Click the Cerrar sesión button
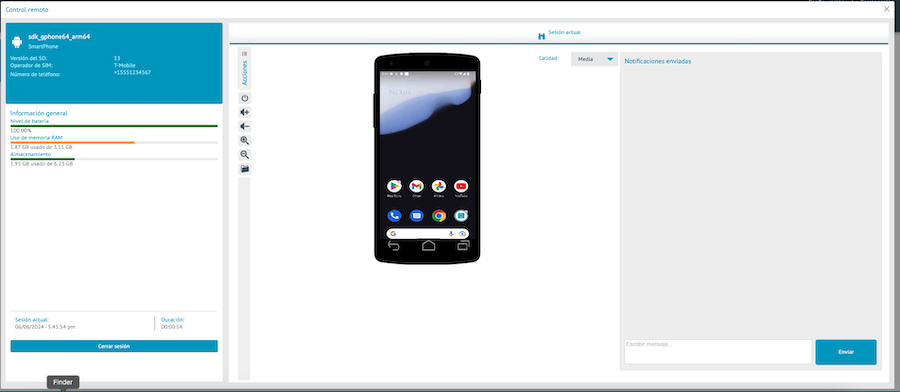This screenshot has width=900, height=392. (114, 346)
